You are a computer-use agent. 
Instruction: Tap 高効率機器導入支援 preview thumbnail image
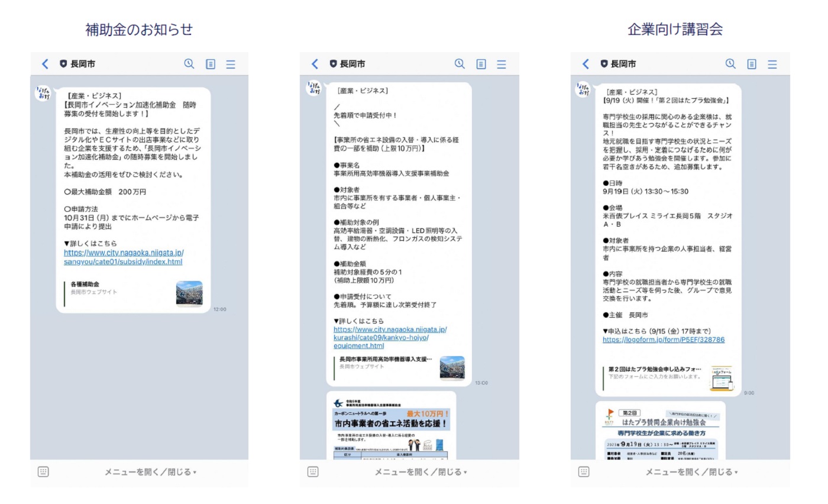(452, 368)
